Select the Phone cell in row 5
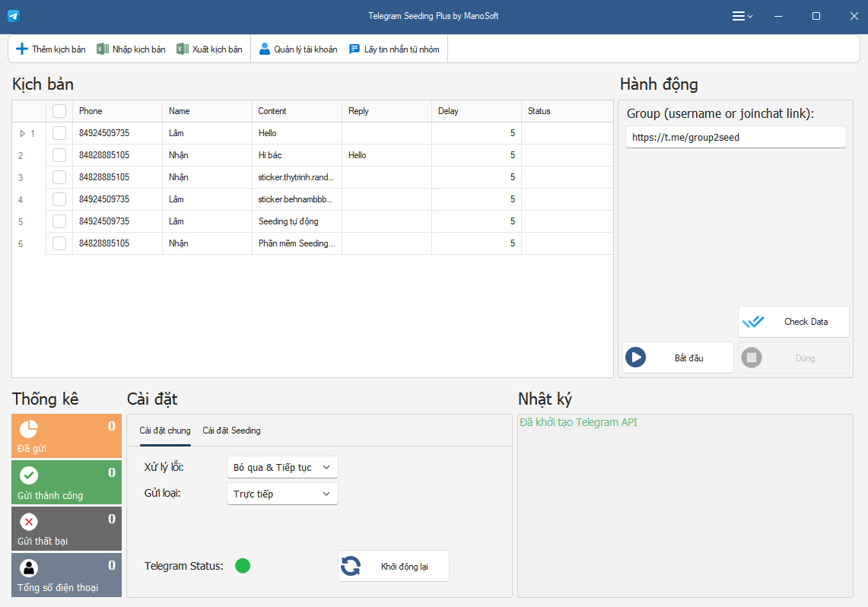 (x=117, y=221)
